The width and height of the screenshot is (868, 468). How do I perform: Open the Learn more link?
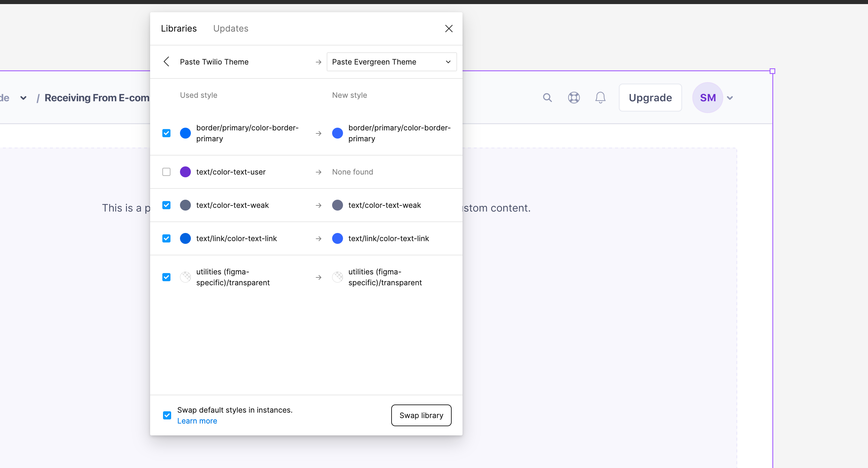[197, 421]
